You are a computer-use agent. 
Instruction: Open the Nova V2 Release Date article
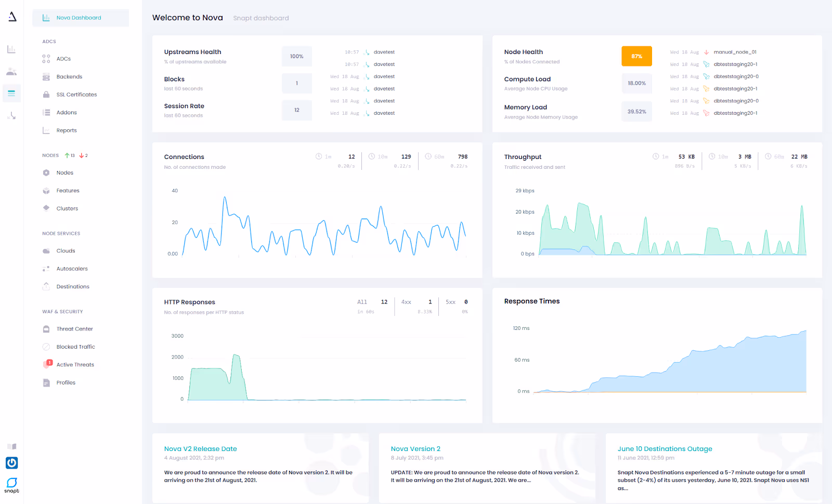click(201, 449)
